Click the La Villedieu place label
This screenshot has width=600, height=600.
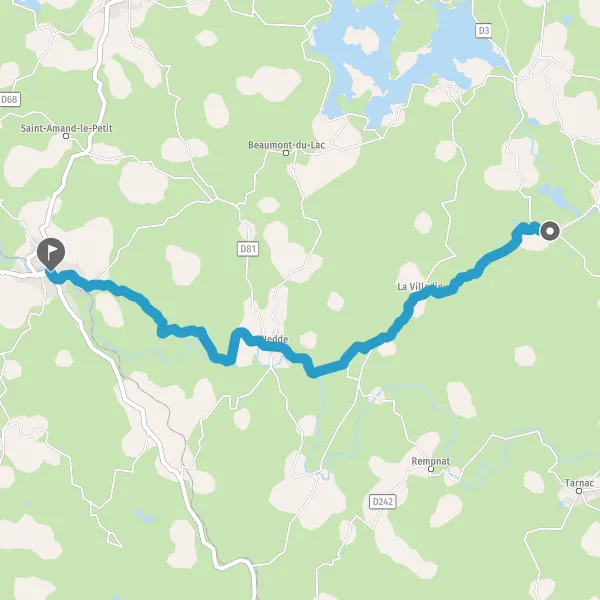[x=423, y=286]
